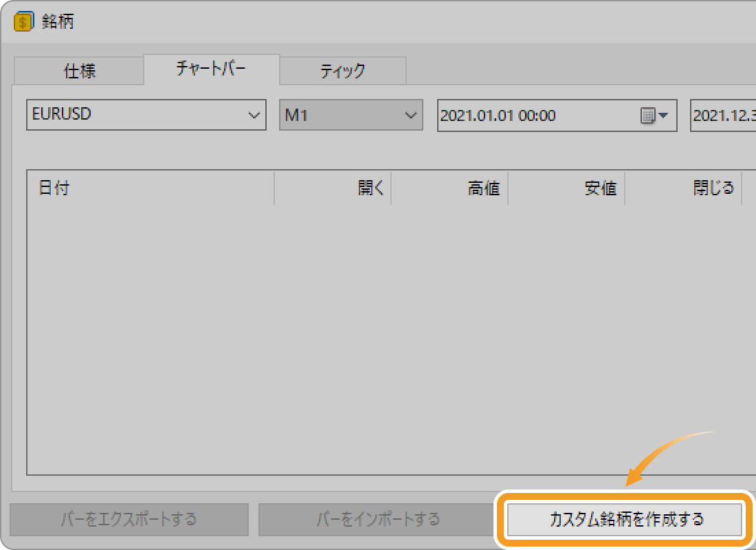Sort by 日付 column header
The image size is (756, 550).
(x=151, y=188)
